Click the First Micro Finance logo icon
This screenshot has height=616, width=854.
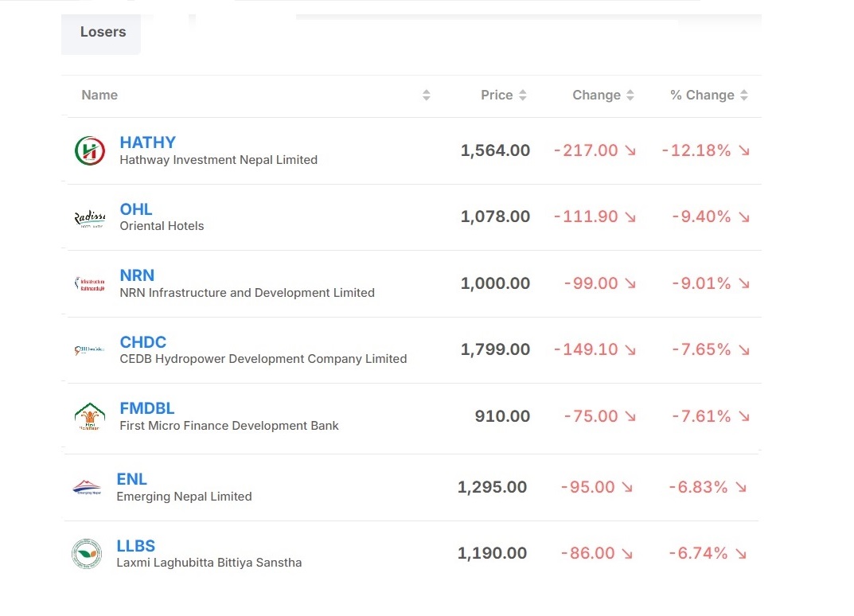coord(90,417)
